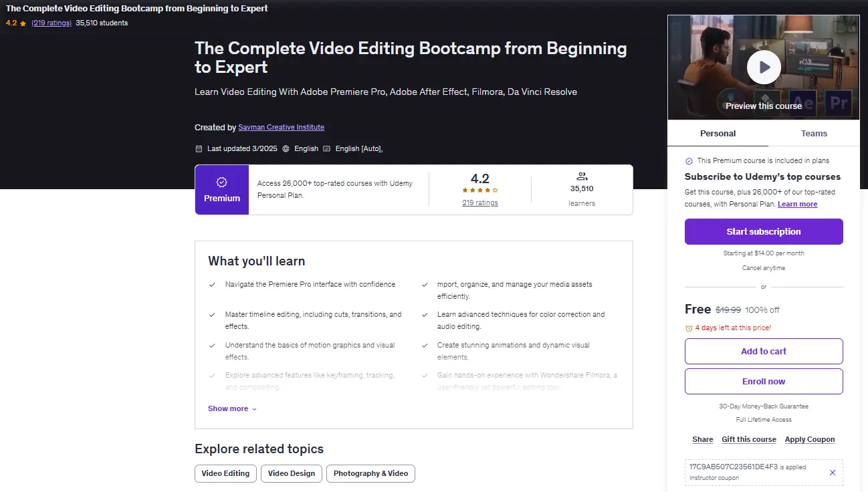Open the Sayman Creative Institute instructor link

[281, 127]
